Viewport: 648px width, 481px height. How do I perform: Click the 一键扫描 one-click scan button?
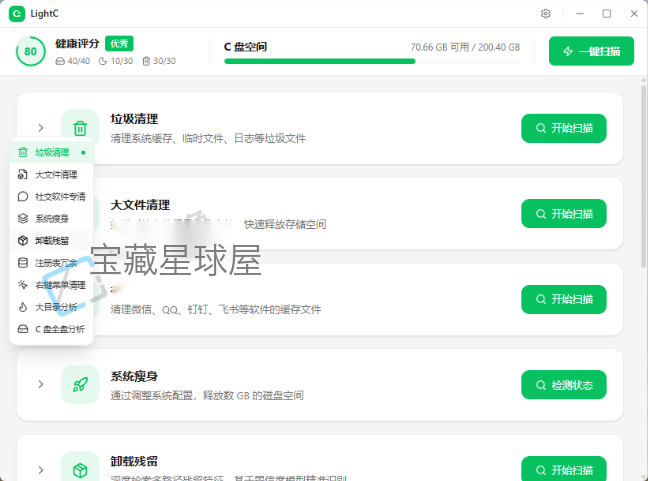[x=591, y=51]
